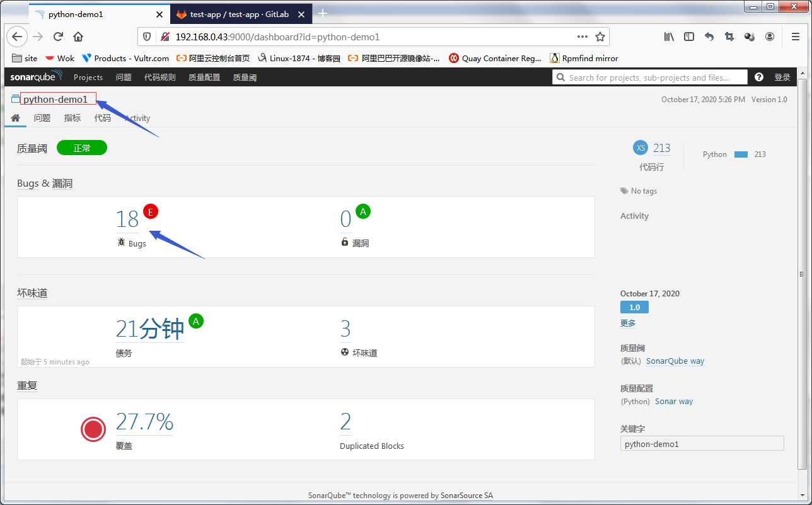The height and width of the screenshot is (505, 812).
Task: Select the python-demo1 key field
Action: click(x=702, y=443)
